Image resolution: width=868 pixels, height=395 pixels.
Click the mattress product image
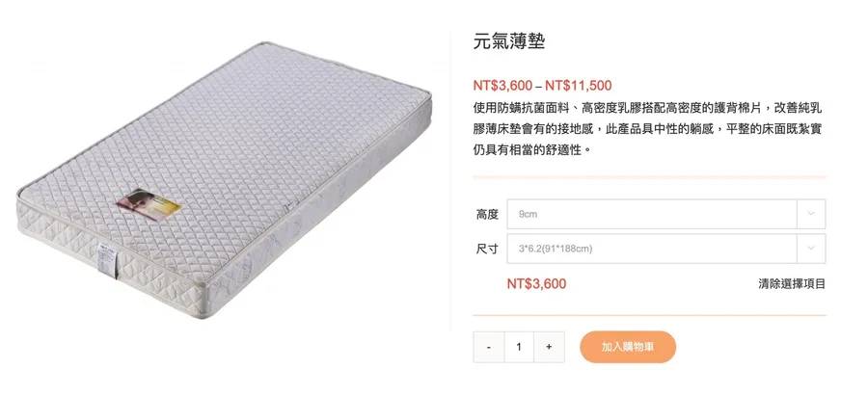click(x=224, y=180)
